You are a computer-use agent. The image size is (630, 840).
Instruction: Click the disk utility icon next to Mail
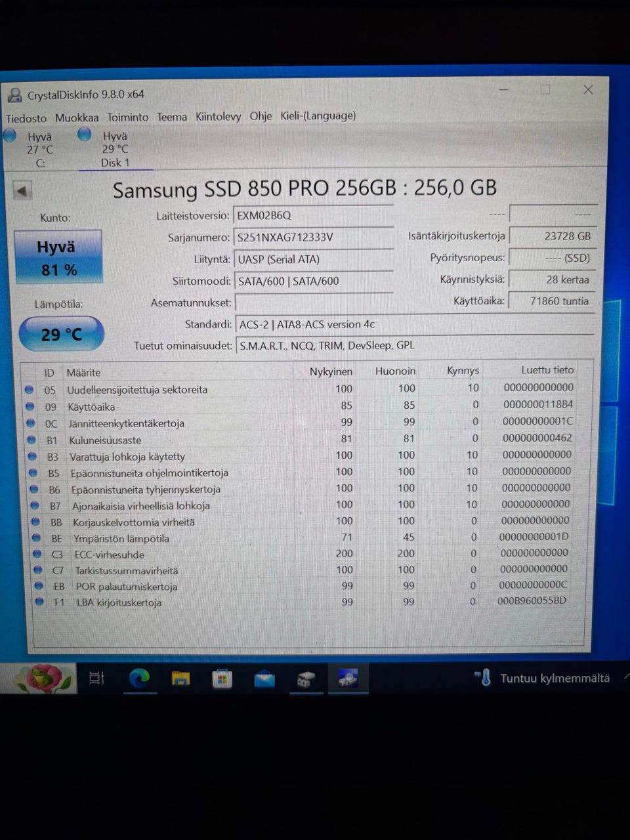[x=306, y=679]
